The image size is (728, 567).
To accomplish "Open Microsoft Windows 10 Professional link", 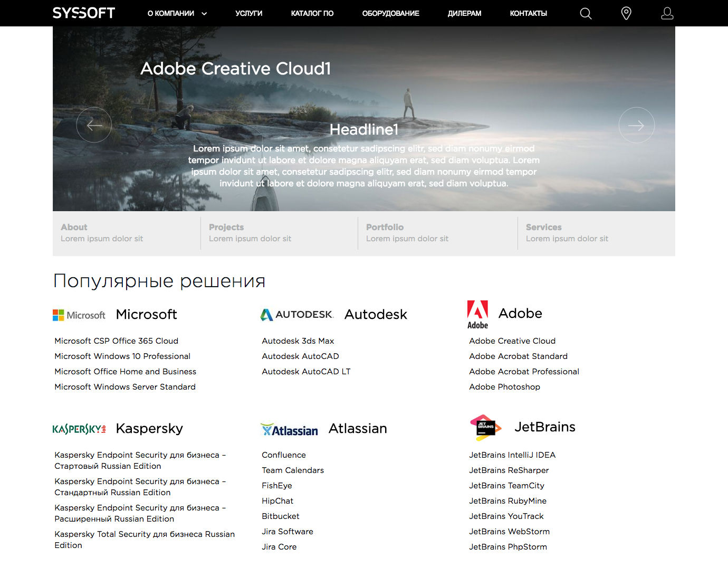I will click(x=122, y=356).
